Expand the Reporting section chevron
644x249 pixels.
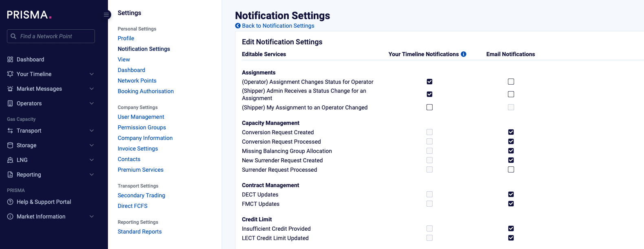click(x=92, y=175)
